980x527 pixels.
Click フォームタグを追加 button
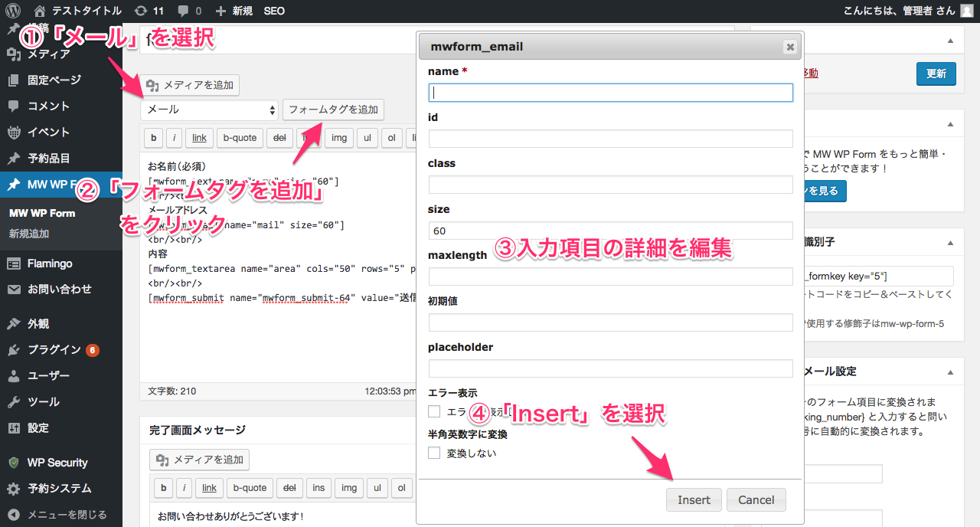coord(333,110)
